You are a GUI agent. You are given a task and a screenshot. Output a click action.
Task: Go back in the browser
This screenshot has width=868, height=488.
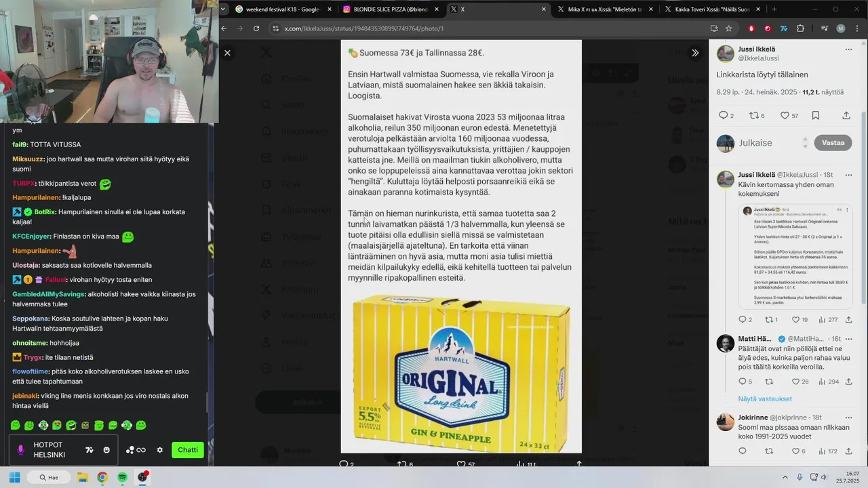[224, 28]
